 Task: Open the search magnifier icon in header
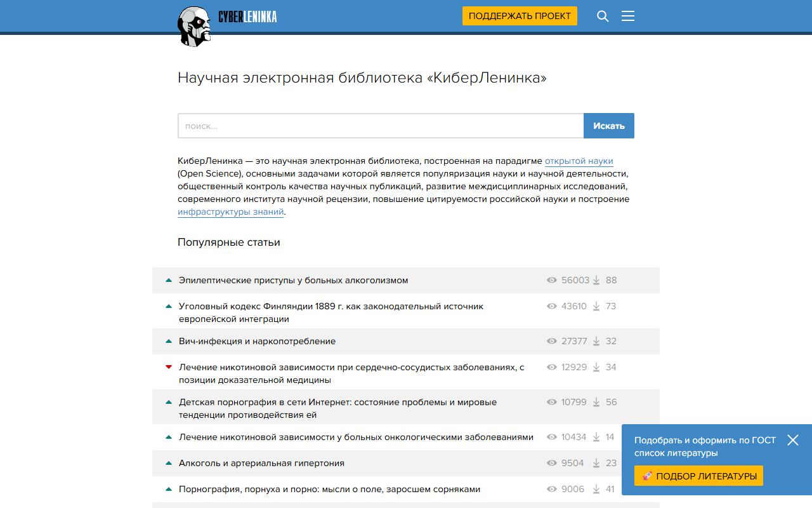(x=603, y=17)
